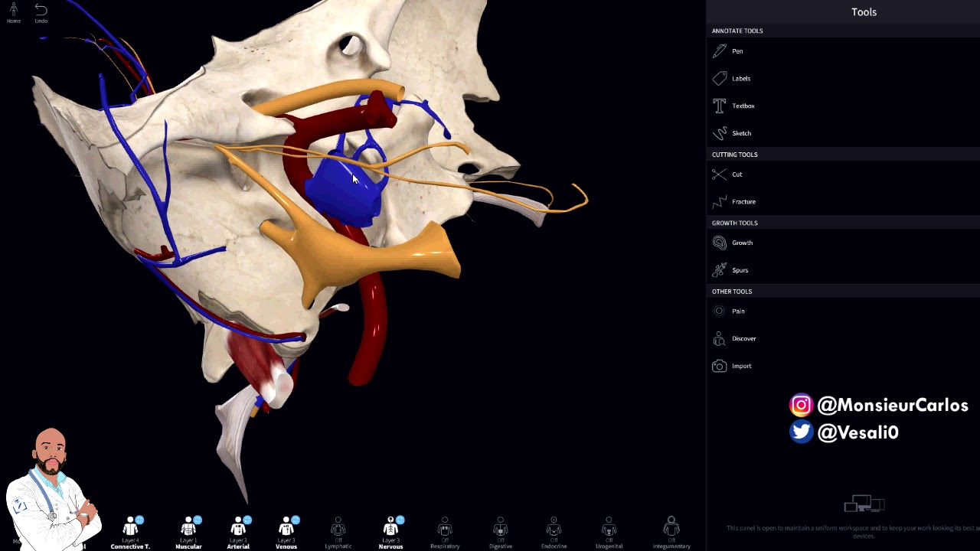
Task: Click the GROWTH TOOLS heading
Action: [x=734, y=223]
